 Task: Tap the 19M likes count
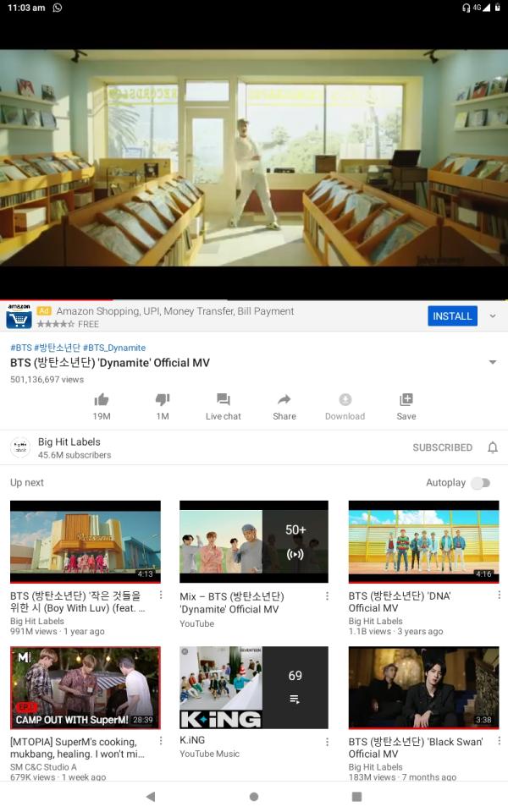(102, 416)
